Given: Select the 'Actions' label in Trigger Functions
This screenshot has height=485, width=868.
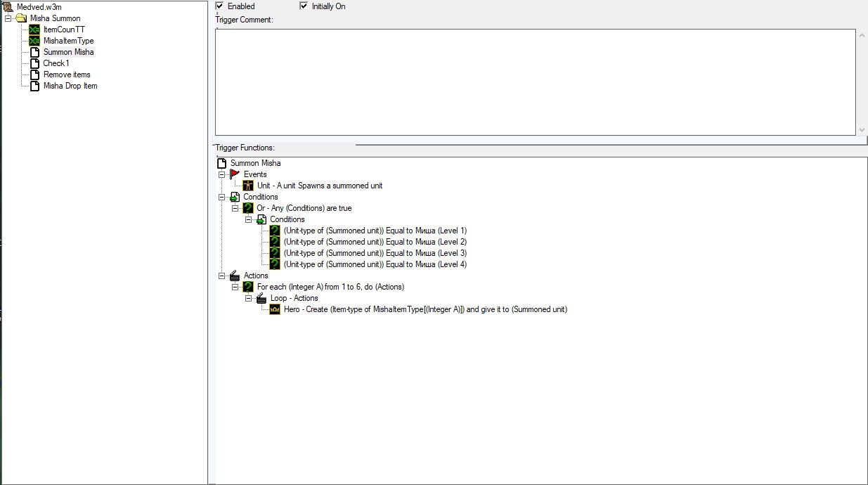Looking at the screenshot, I should [x=256, y=276].
